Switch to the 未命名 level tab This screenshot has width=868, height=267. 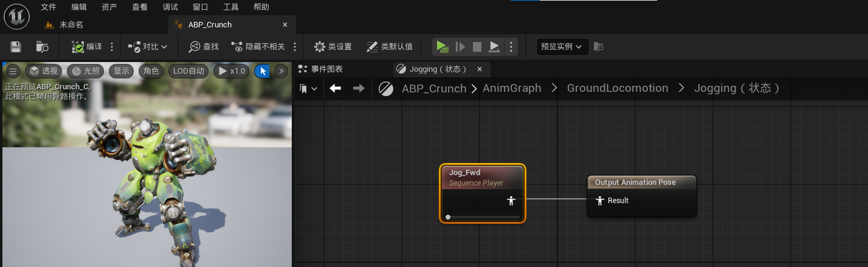[65, 25]
